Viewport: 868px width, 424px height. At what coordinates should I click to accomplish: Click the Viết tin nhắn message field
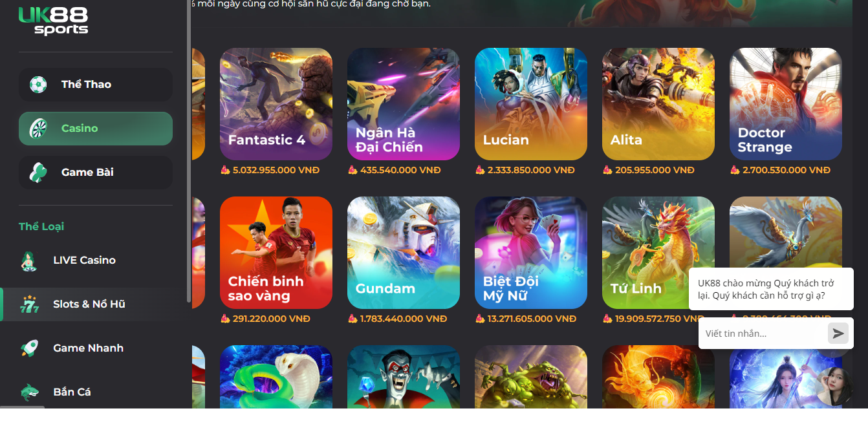click(763, 334)
